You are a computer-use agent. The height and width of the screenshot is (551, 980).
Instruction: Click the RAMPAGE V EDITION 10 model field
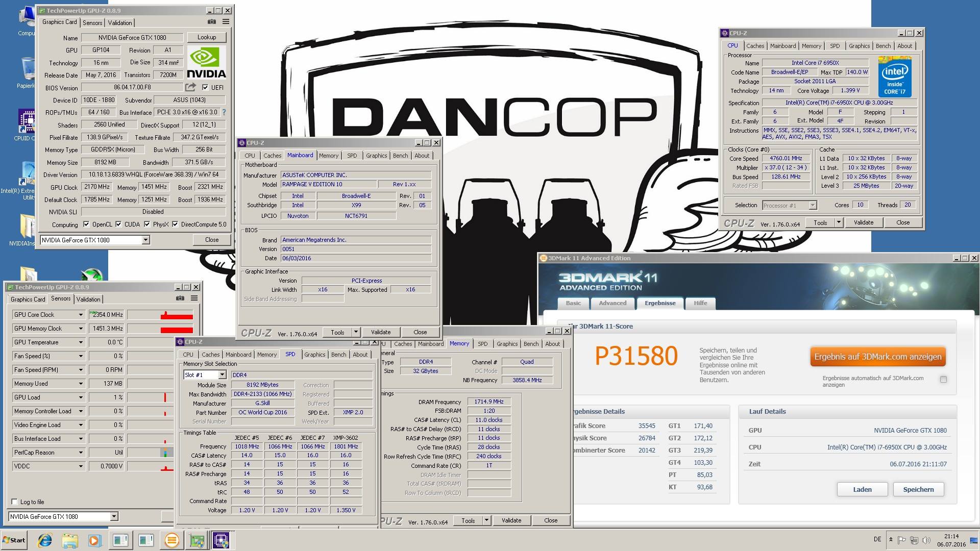[x=329, y=184]
